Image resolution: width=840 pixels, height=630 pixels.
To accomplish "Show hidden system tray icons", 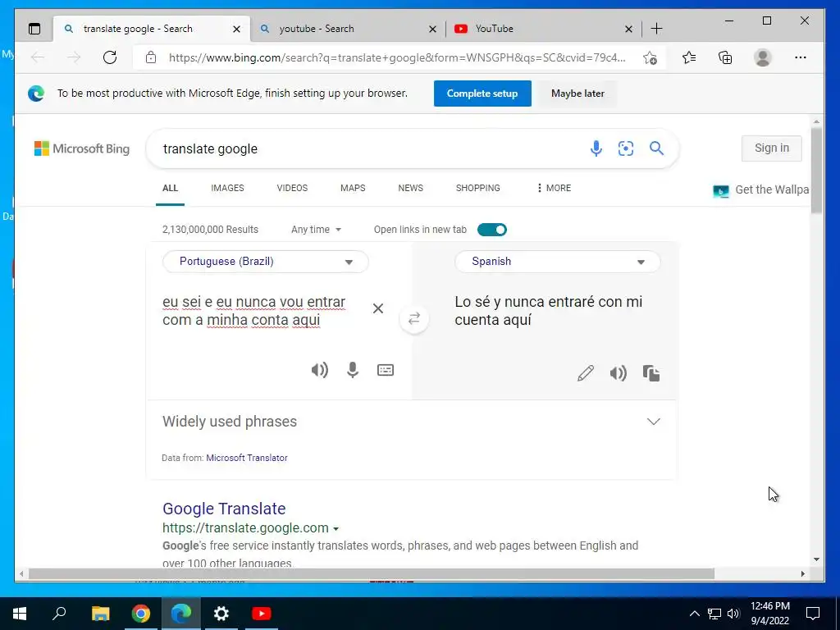I will pos(694,614).
